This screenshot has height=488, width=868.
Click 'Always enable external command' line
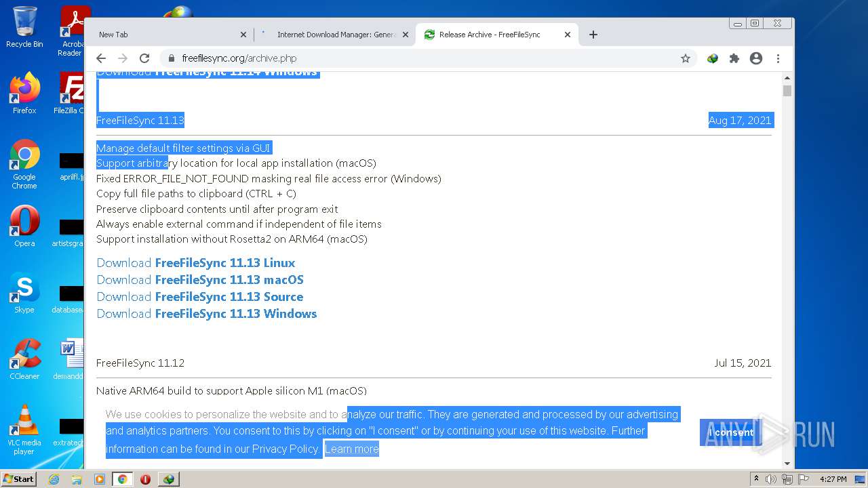[x=239, y=224]
